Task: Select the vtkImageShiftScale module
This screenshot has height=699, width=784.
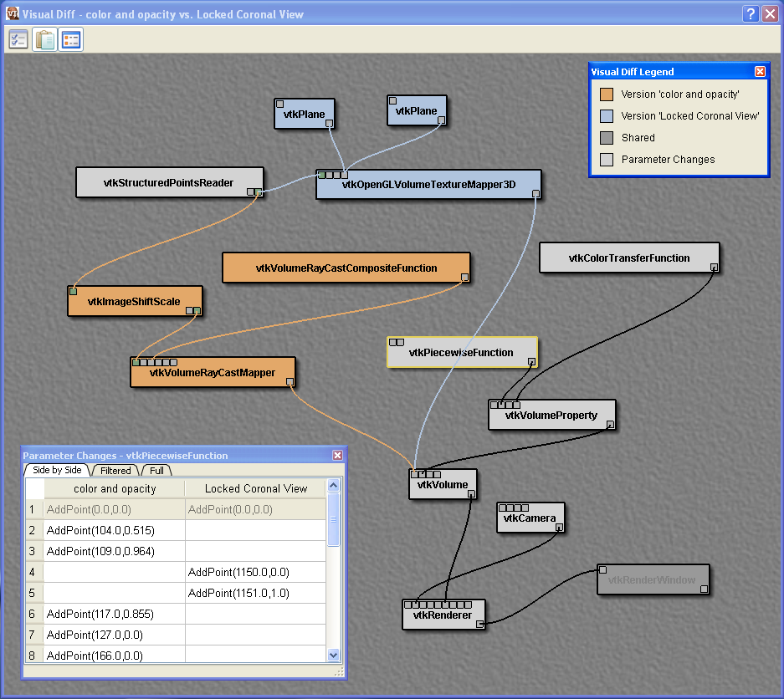Action: (135, 301)
